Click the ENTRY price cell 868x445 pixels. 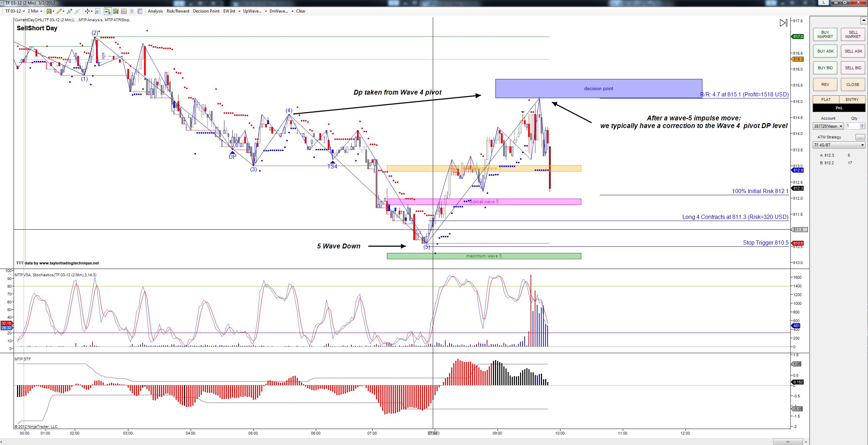(x=852, y=100)
